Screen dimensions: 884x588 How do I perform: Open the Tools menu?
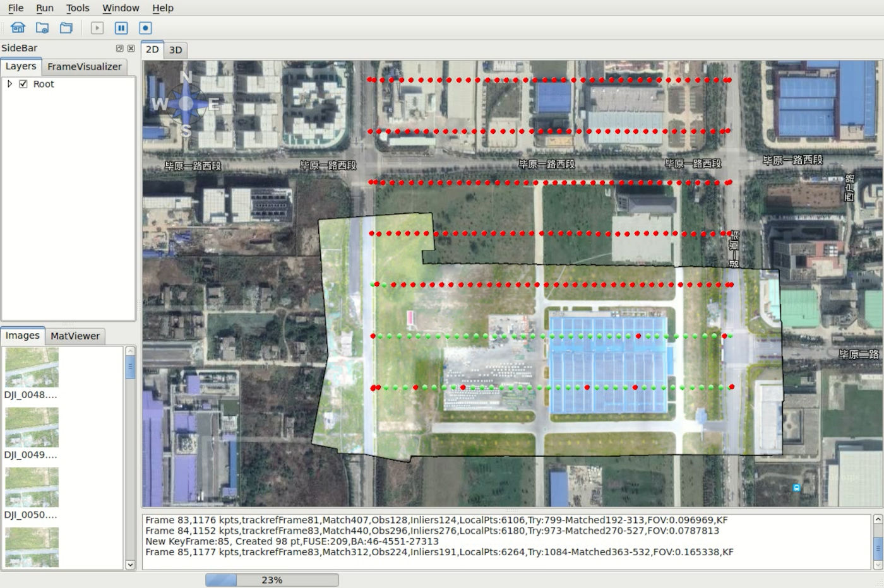[x=78, y=8]
